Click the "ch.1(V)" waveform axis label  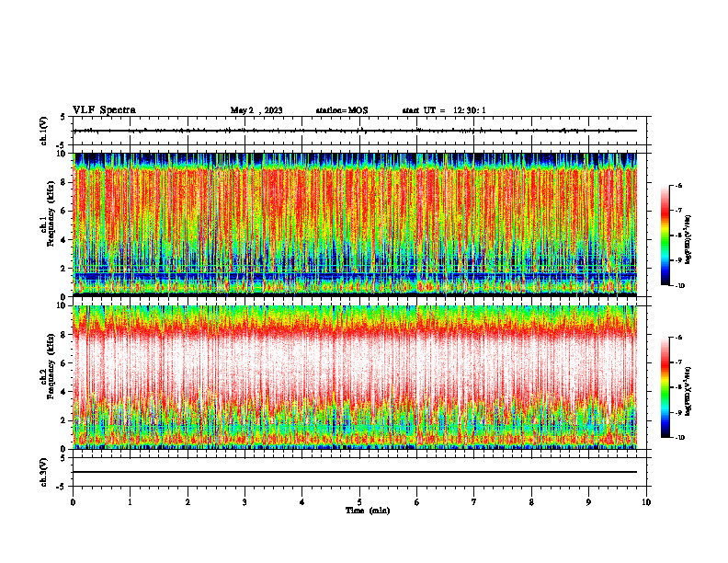[44, 131]
